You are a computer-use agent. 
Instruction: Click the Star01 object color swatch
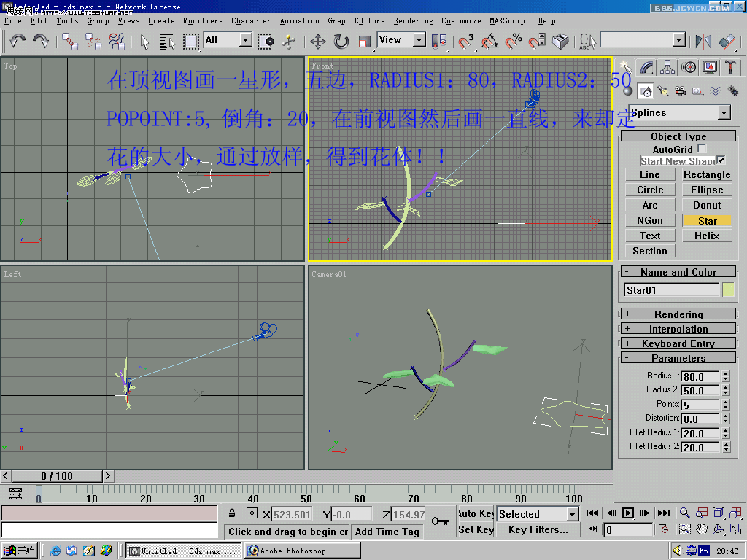(x=729, y=290)
